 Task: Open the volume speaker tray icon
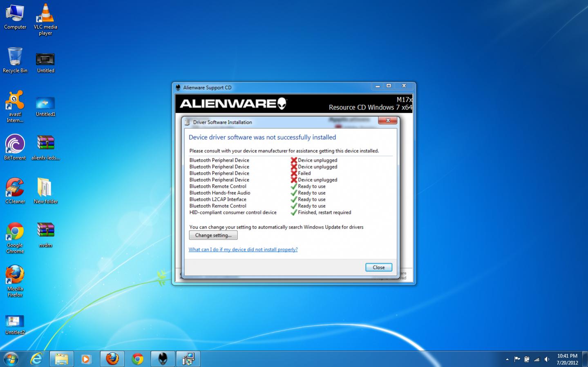[x=547, y=359]
